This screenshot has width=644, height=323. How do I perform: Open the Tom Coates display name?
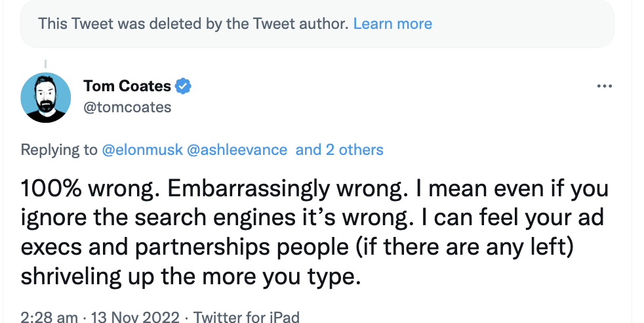127,86
